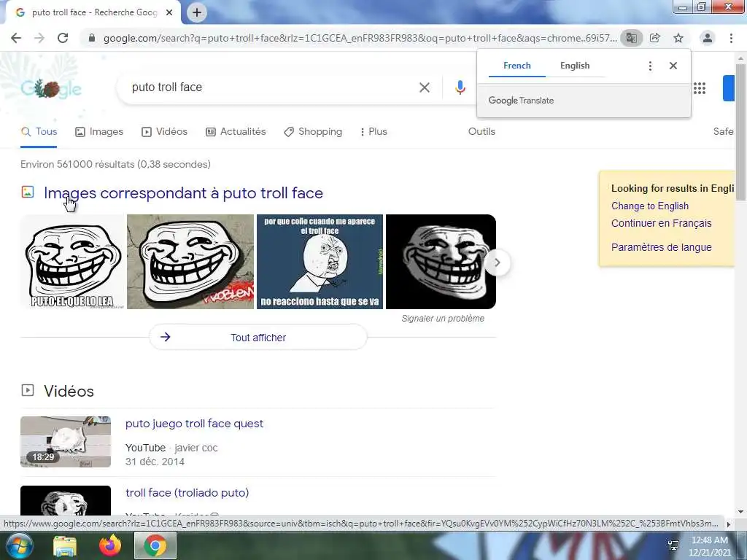Open puto juego troll face quest video
The width and height of the screenshot is (747, 560).
click(x=194, y=424)
